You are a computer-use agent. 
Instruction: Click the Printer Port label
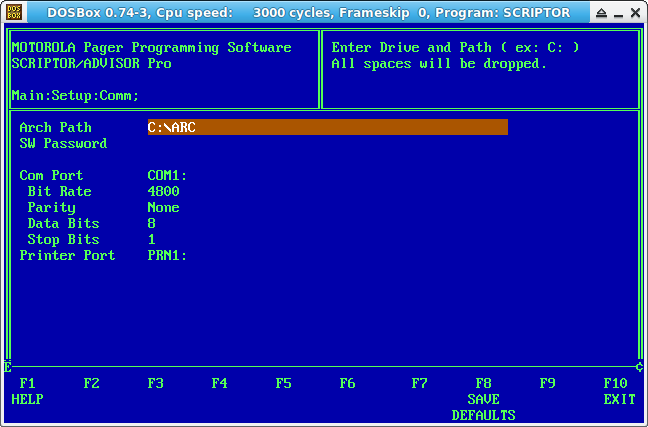coord(67,255)
